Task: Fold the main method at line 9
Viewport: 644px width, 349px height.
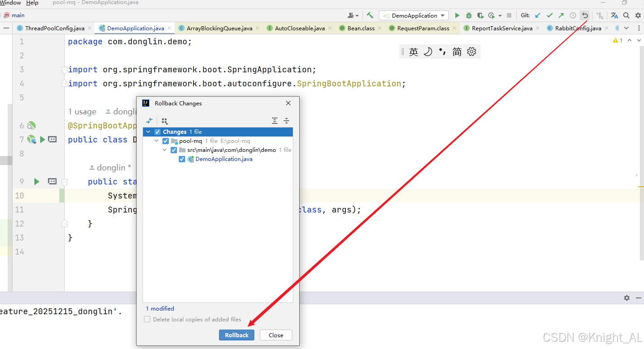Action: 64,182
